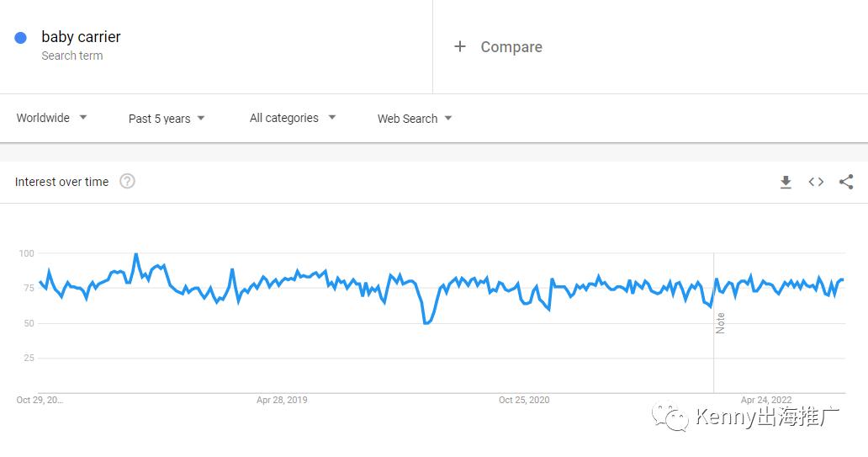The image size is (868, 457).
Task: Open help for Interest over time
Action: pyautogui.click(x=127, y=181)
